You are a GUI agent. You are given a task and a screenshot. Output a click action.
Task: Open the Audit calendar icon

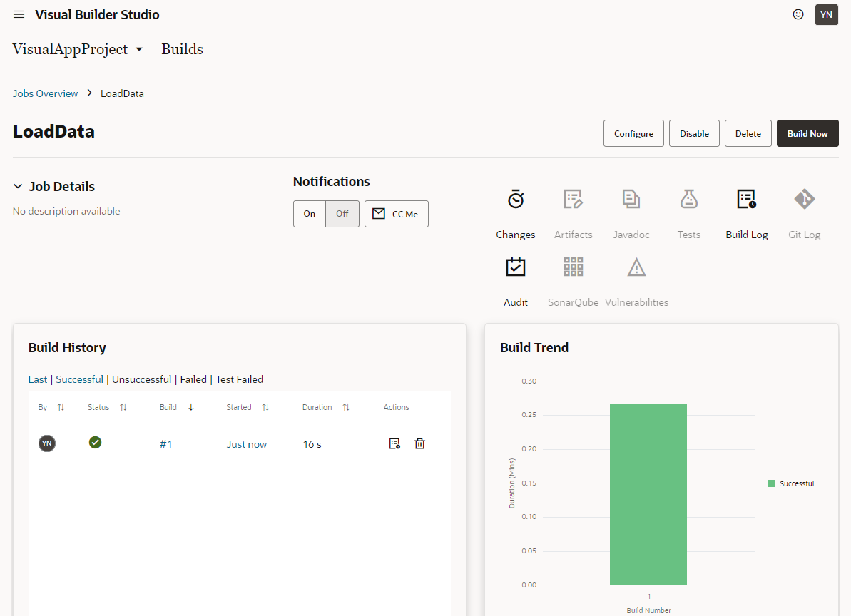516,267
